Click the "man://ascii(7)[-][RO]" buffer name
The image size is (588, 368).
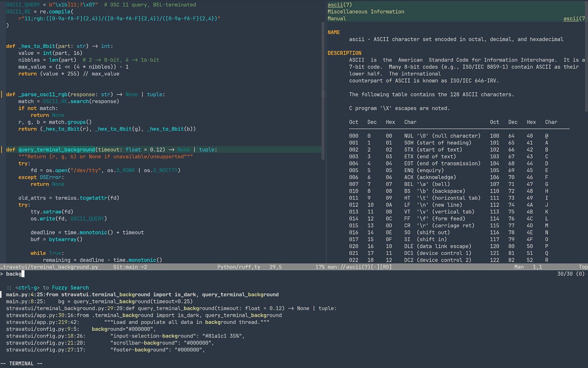coord(359,267)
